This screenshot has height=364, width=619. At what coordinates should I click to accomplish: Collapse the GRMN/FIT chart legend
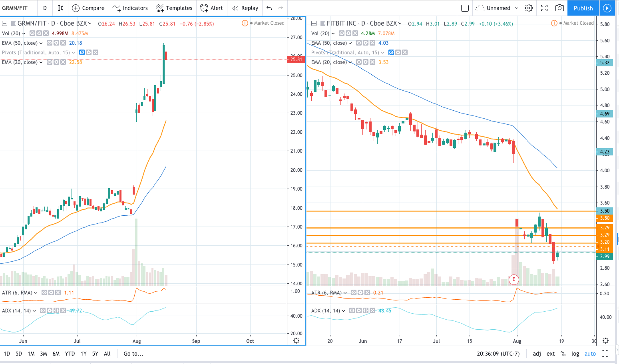point(5,24)
